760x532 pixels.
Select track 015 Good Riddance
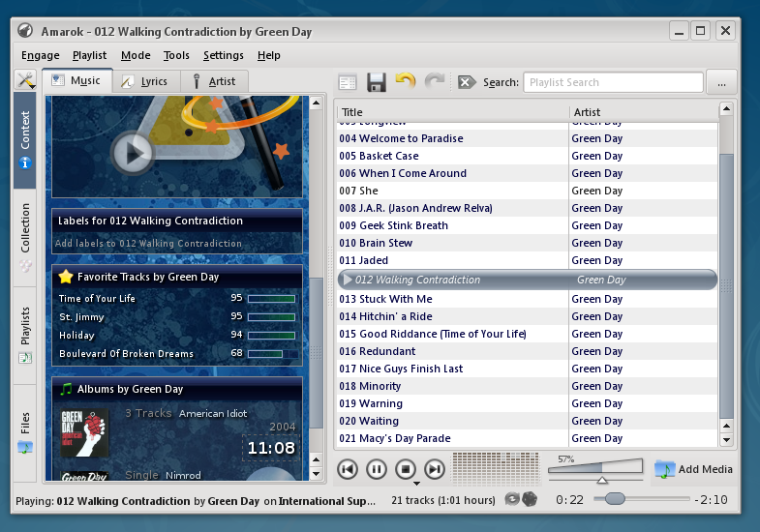(x=528, y=334)
